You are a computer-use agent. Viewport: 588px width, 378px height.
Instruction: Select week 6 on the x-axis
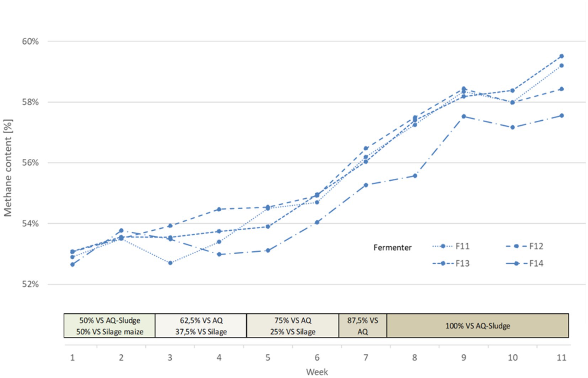click(317, 357)
